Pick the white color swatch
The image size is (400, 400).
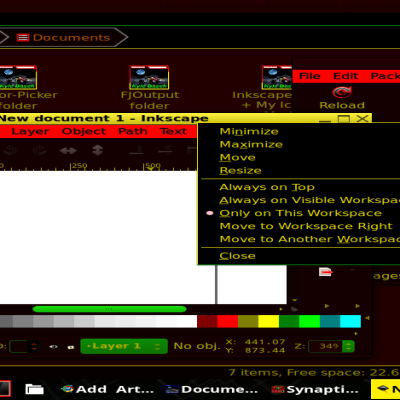click(x=187, y=321)
